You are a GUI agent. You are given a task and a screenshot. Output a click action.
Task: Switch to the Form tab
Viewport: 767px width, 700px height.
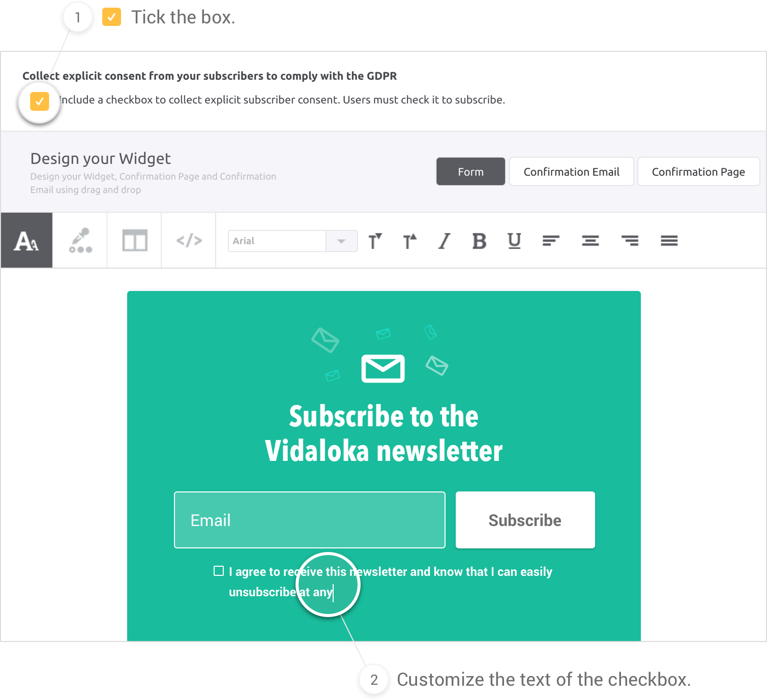(x=470, y=171)
